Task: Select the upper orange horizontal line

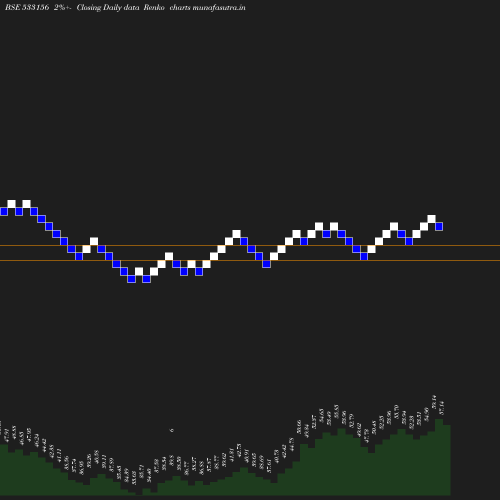Action: pos(250,246)
